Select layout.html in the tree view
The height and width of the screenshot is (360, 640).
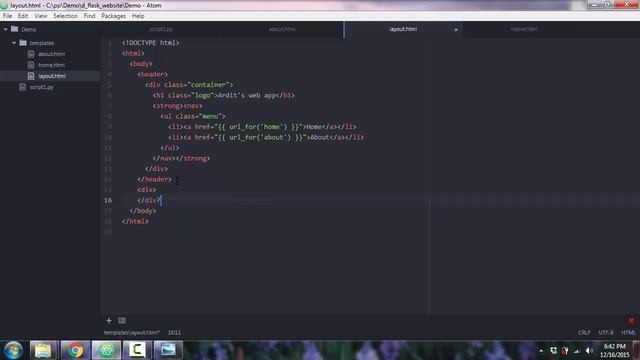52,76
